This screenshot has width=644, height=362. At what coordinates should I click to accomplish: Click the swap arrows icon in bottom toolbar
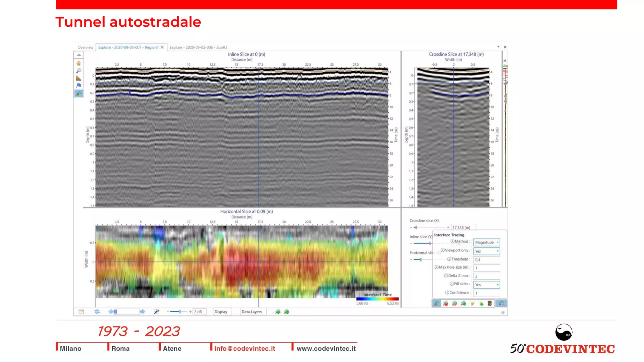coord(97,311)
